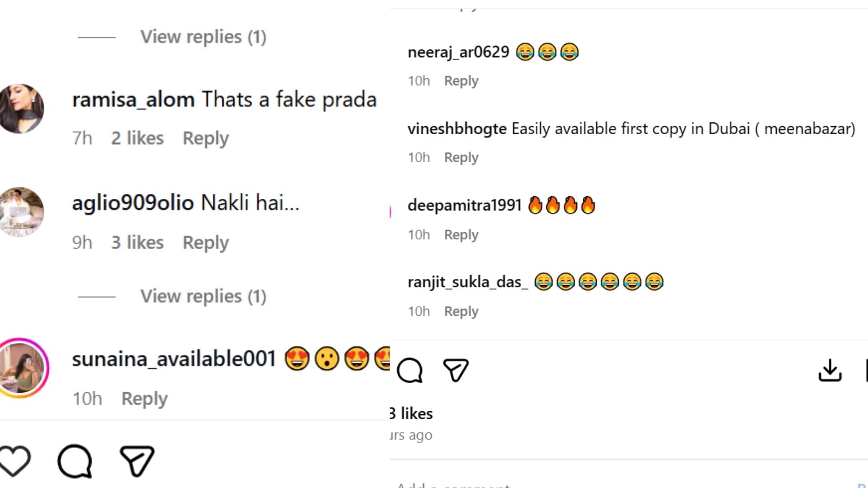The image size is (868, 488).
Task: Reply to neeraj_ar0629's laughing comment
Action: [x=461, y=81]
